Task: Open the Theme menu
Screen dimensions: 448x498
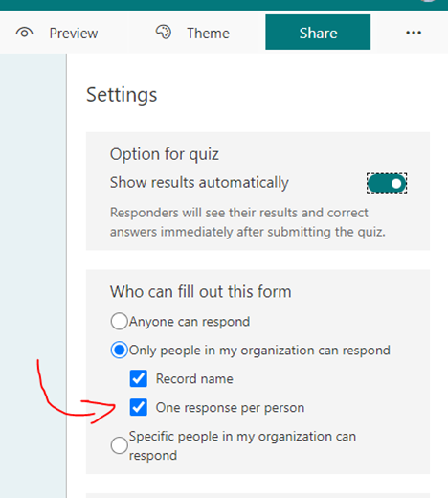Action: 192,33
